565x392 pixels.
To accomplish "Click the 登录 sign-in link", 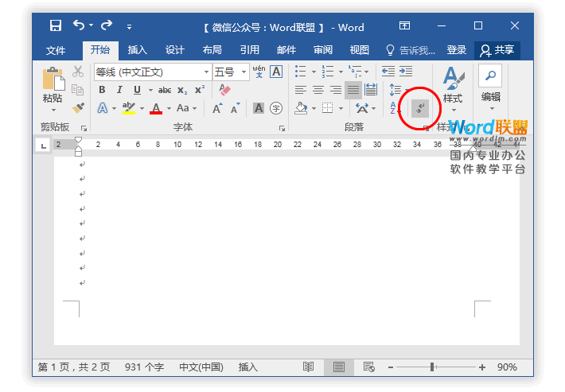I will coord(457,50).
